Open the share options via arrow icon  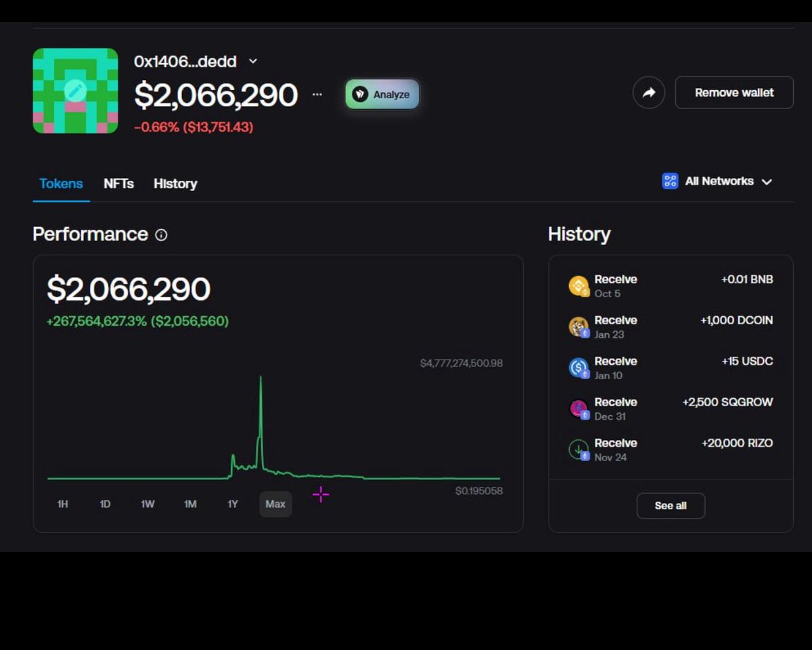click(x=649, y=92)
